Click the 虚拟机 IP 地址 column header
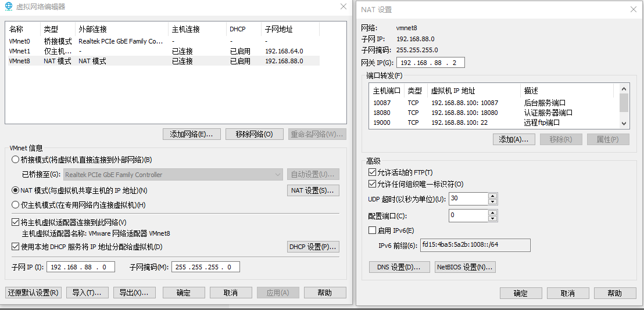Screen dimensions: 644x310 [x=474, y=91]
